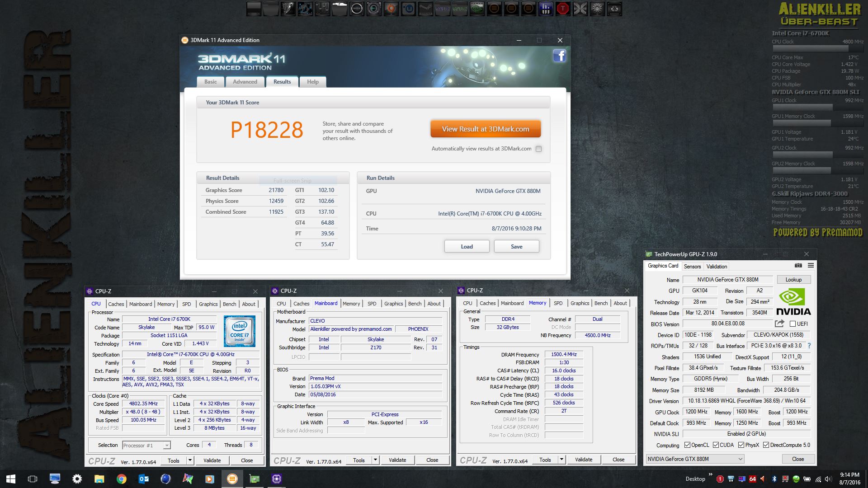Open Chrome from the taskbar
This screenshot has width=868, height=488.
point(121,479)
